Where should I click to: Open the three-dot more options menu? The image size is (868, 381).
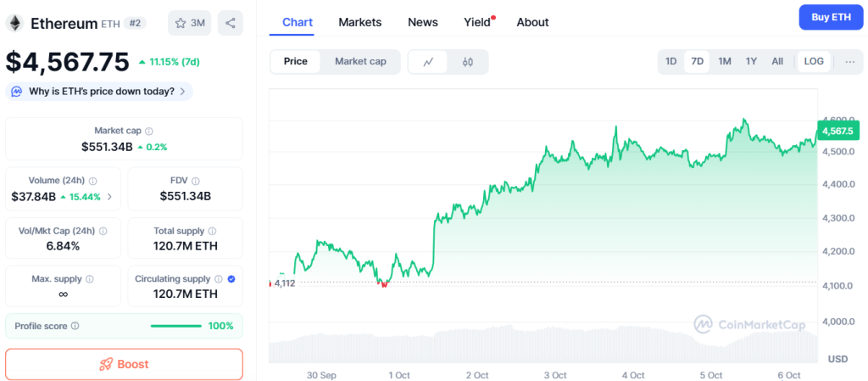849,61
